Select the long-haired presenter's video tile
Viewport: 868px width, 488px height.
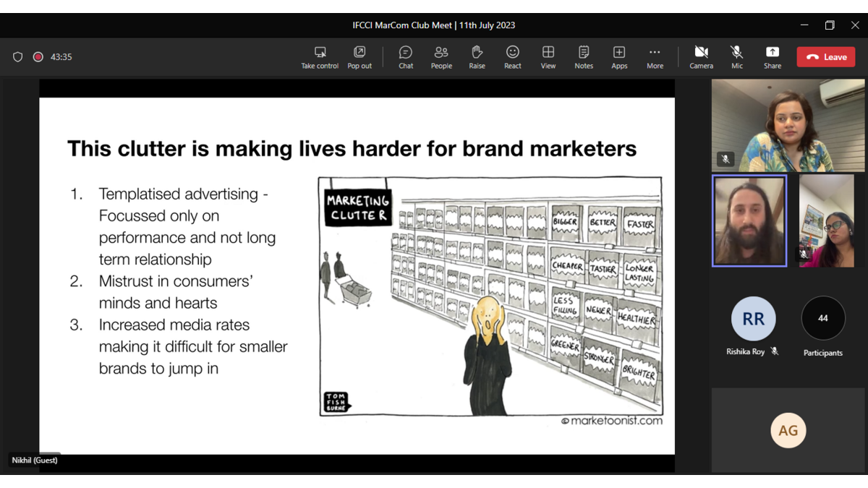749,221
